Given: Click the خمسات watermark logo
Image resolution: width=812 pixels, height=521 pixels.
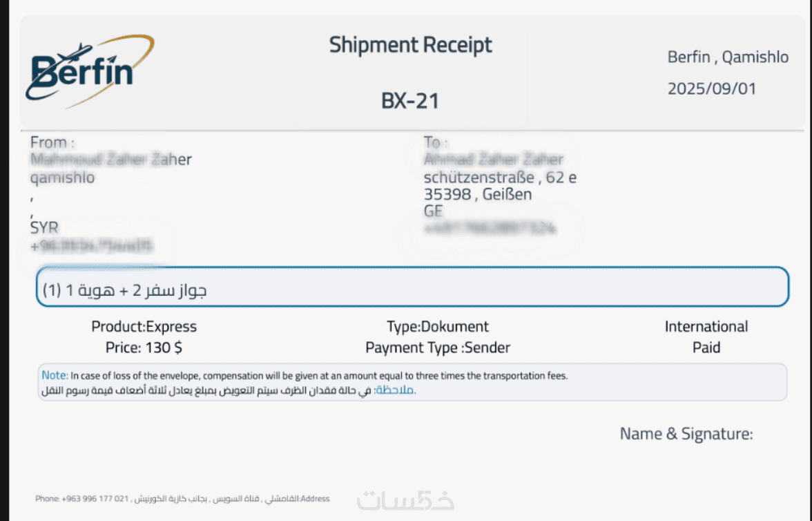Looking at the screenshot, I should [405, 500].
